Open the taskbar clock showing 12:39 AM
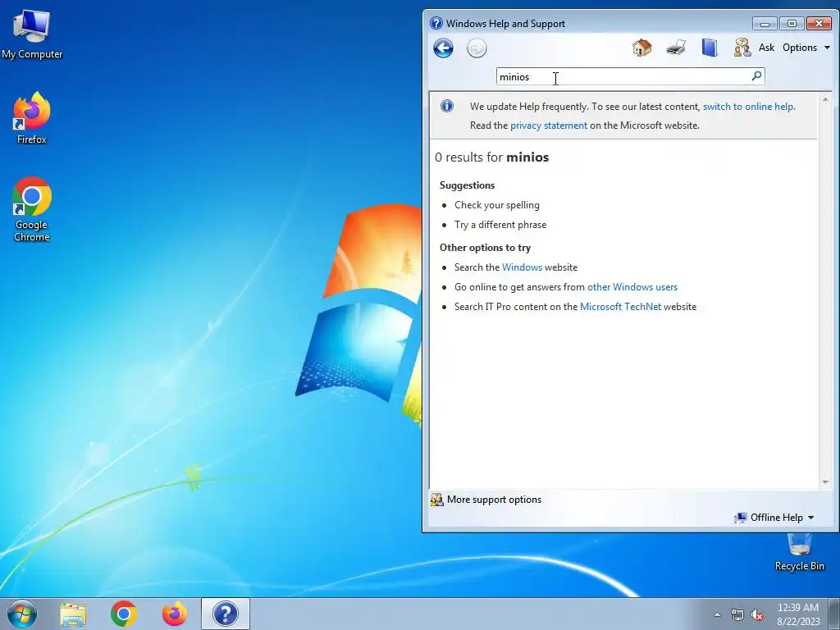 [798, 614]
